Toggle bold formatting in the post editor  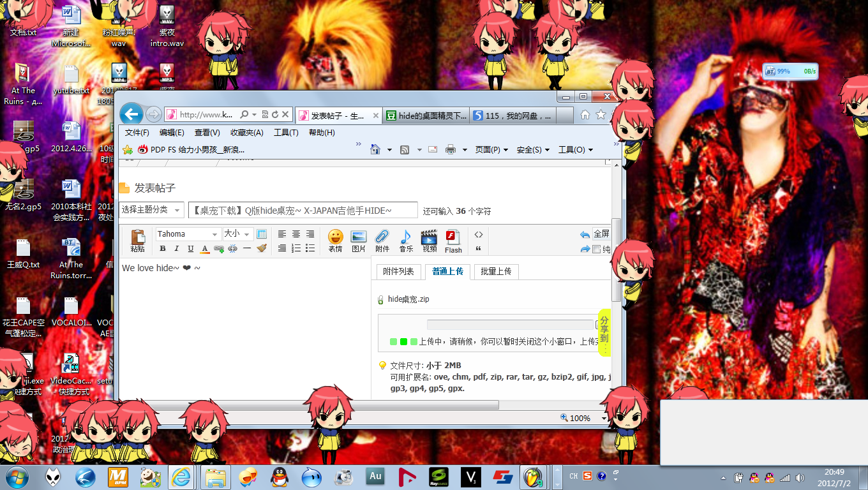(x=163, y=248)
